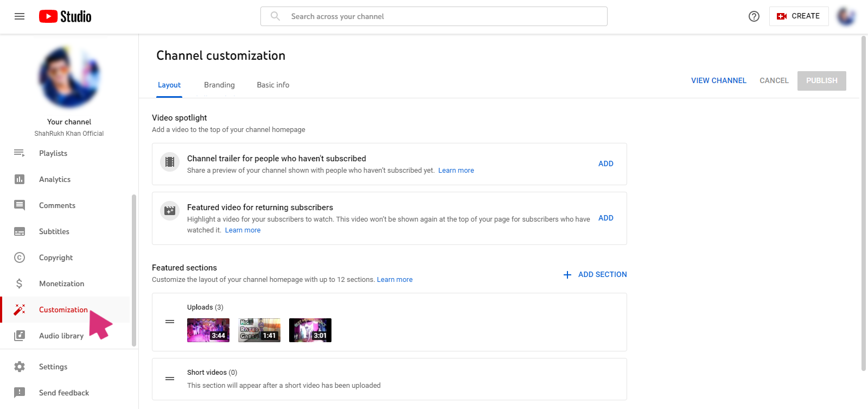Viewport: 868px width, 409px height.
Task: Select the 3:44 upload thumbnail
Action: click(x=208, y=330)
